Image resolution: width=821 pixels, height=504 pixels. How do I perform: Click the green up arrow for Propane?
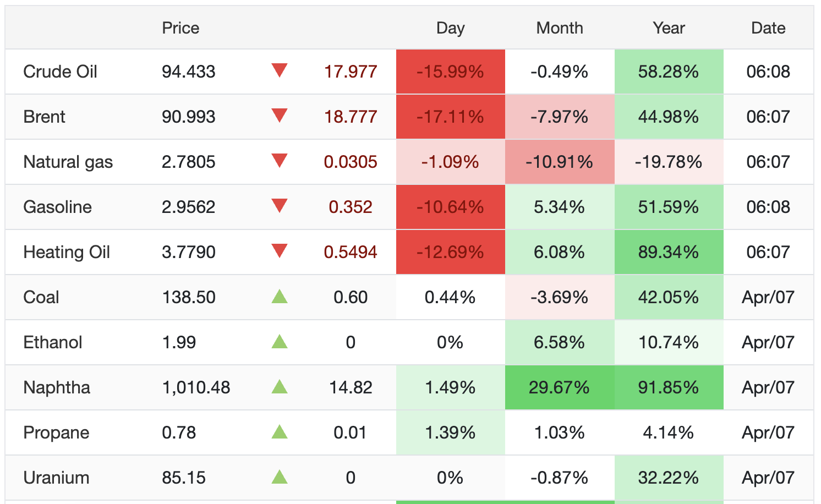[x=280, y=432]
